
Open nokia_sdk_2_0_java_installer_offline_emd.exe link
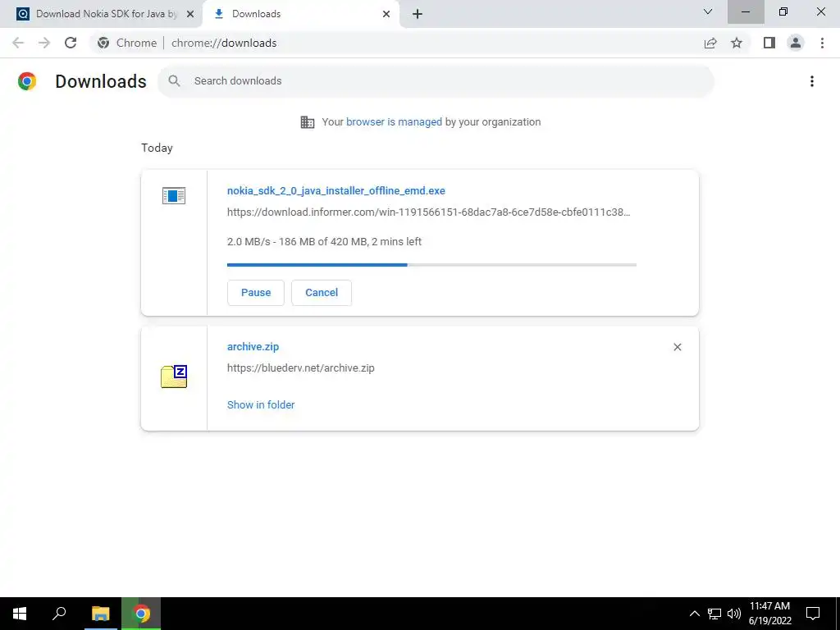pos(336,190)
